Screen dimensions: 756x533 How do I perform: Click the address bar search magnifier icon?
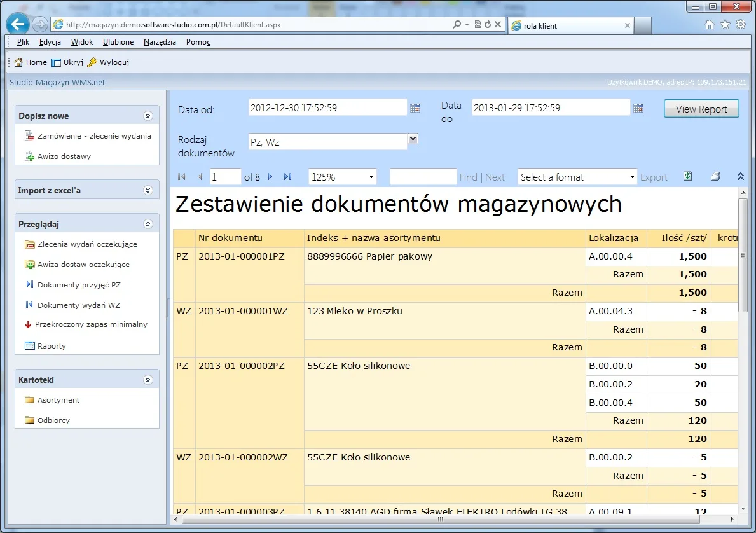tap(457, 24)
